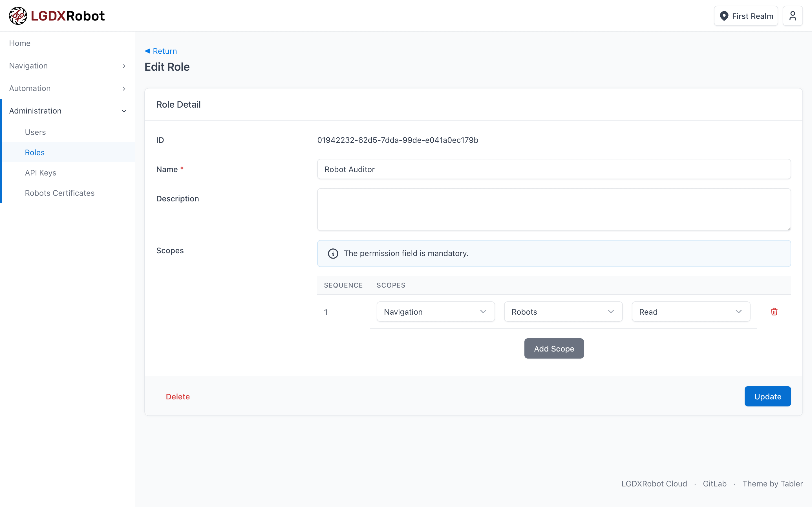Click the red Delete role link
Viewport: 812px width, 507px height.
coord(178,396)
